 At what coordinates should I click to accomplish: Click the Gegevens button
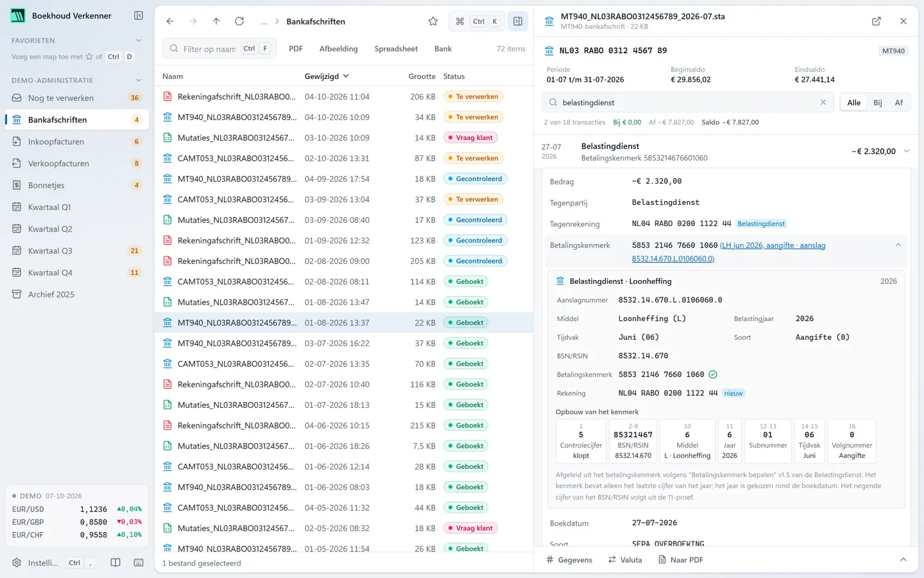(569, 559)
